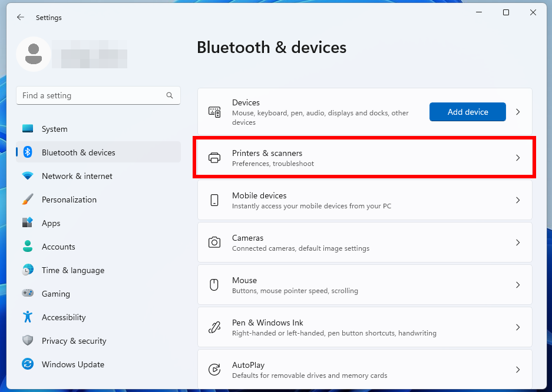Click the Pen & Windows Ink icon
552x392 pixels.
[x=214, y=327]
